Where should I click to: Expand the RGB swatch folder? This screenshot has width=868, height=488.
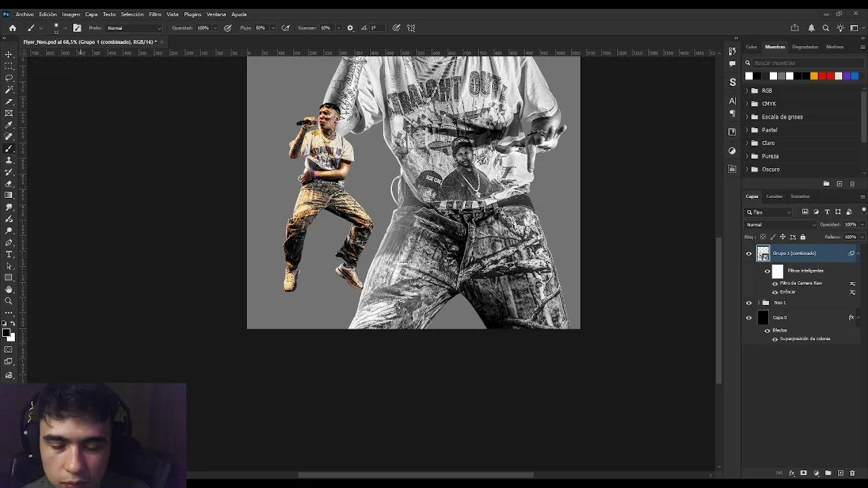coord(747,90)
